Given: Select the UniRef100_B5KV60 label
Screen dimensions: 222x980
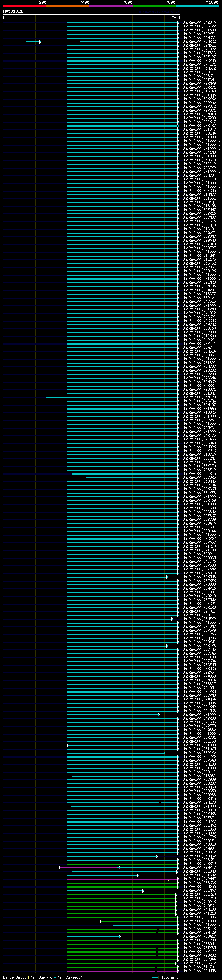Looking at the screenshot, I should click(x=199, y=99).
